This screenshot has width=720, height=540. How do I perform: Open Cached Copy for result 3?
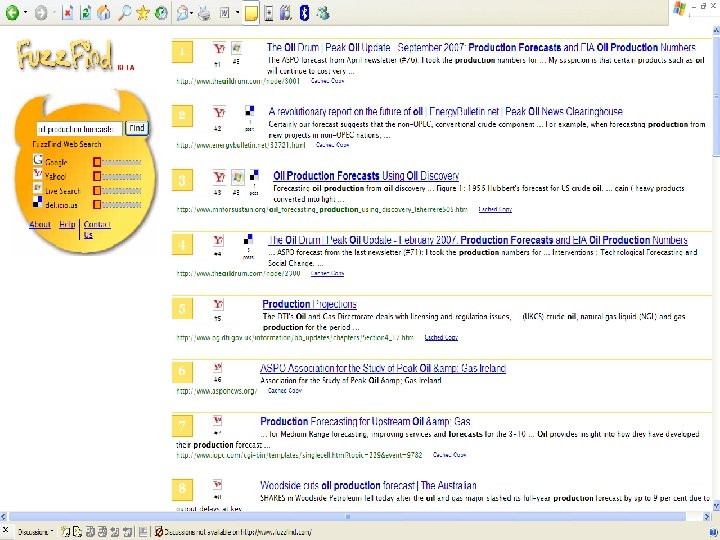pos(495,209)
